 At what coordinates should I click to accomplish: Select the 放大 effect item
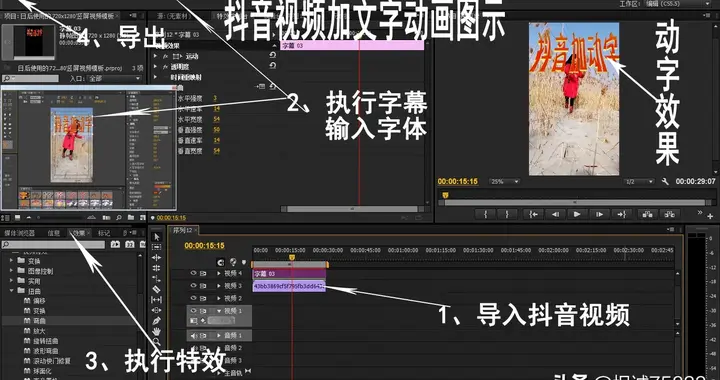(39, 331)
